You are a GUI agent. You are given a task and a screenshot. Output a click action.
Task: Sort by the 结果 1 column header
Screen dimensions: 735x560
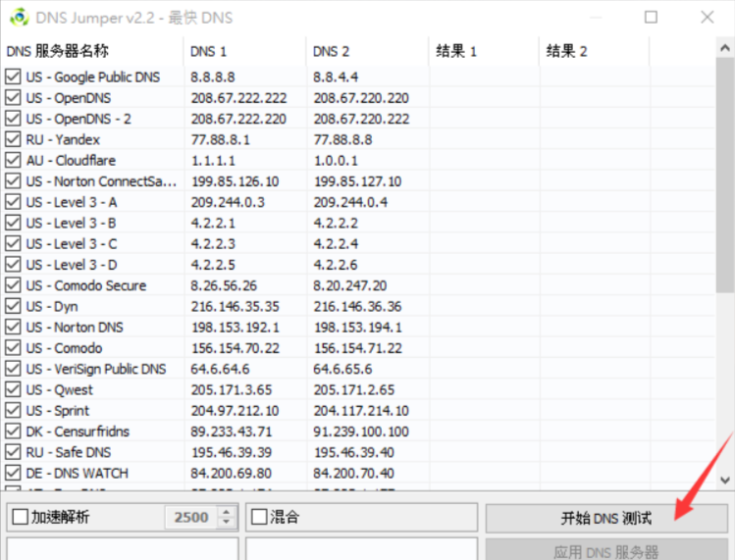point(484,51)
